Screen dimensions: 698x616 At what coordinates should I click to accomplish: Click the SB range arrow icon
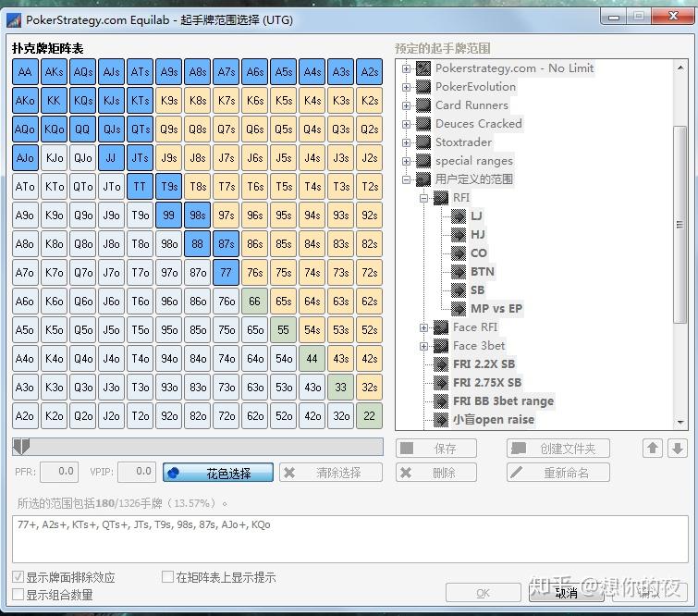pos(458,290)
